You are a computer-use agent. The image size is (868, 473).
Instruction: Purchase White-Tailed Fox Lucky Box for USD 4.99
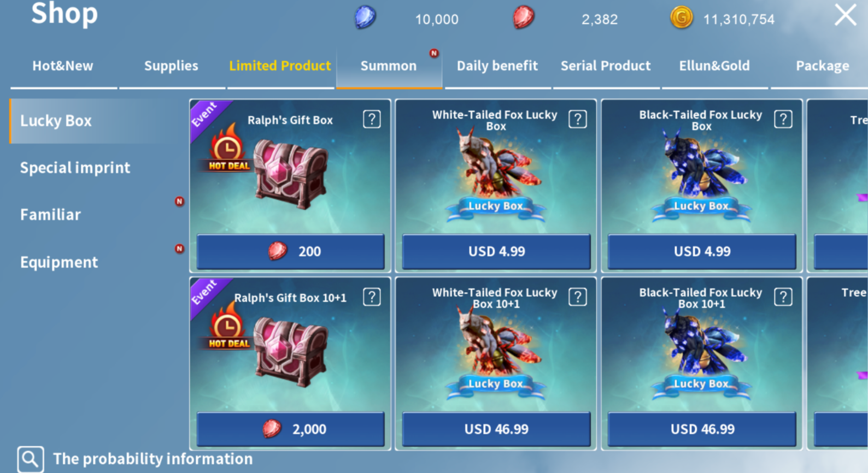(x=496, y=251)
